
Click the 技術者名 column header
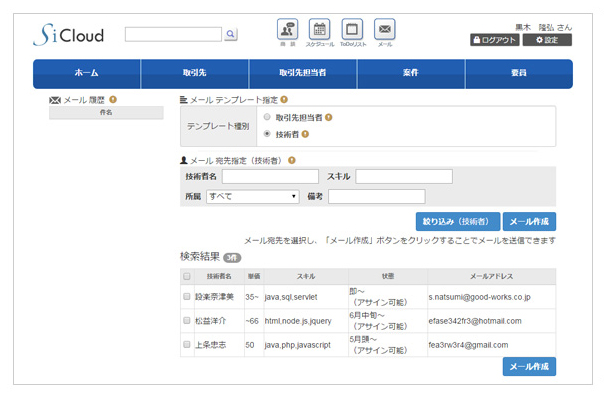pos(219,276)
